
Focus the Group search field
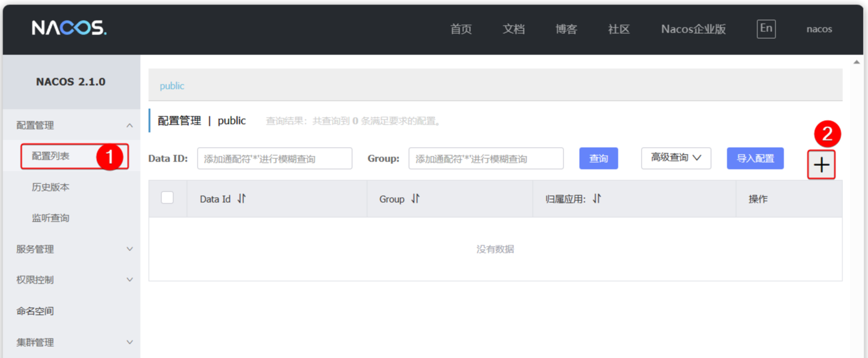(x=486, y=158)
